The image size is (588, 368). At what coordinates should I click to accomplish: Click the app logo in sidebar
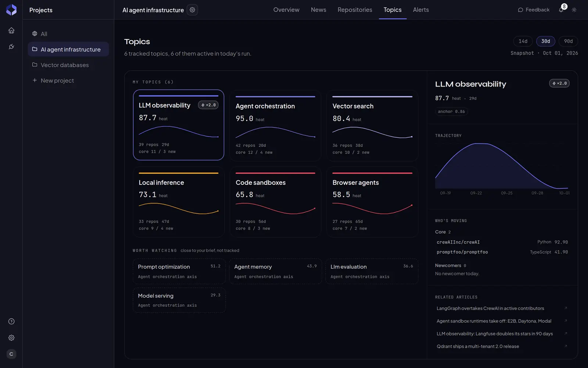point(11,10)
